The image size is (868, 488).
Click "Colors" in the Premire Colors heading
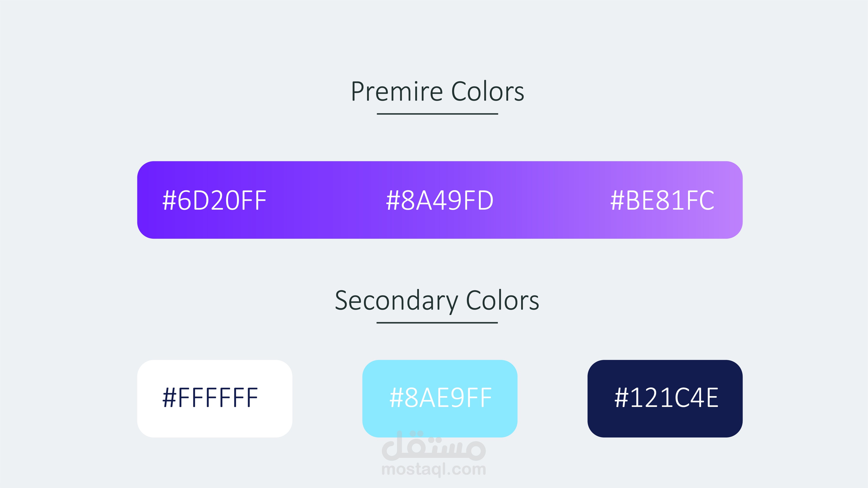487,92
